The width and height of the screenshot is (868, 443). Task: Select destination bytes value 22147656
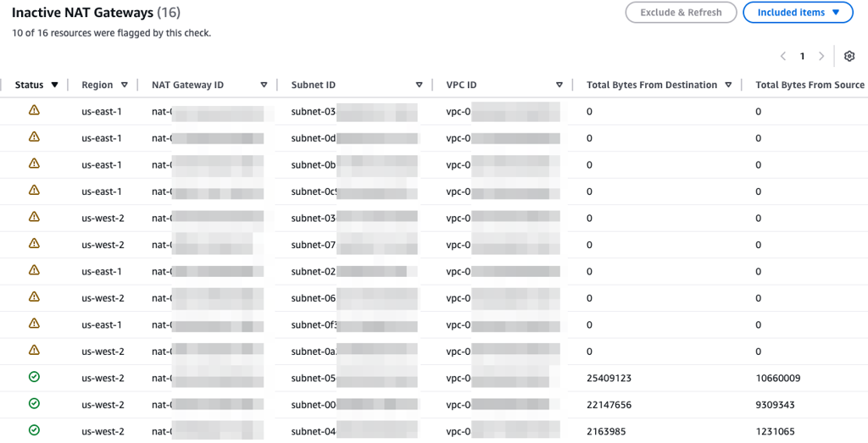click(x=609, y=405)
